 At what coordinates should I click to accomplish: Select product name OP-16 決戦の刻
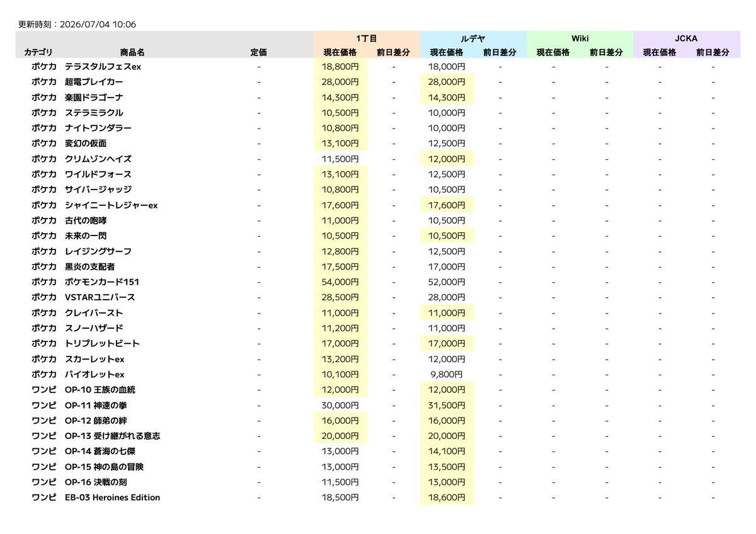[x=94, y=482]
